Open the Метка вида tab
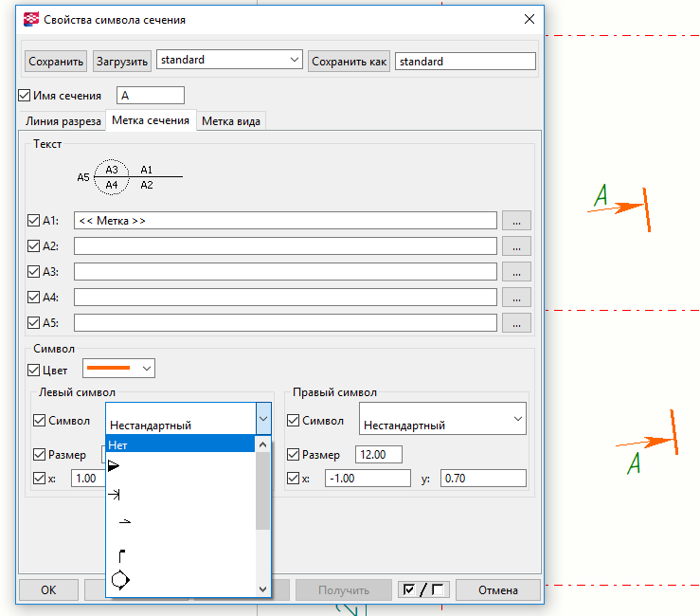This screenshot has height=616, width=700. [231, 121]
